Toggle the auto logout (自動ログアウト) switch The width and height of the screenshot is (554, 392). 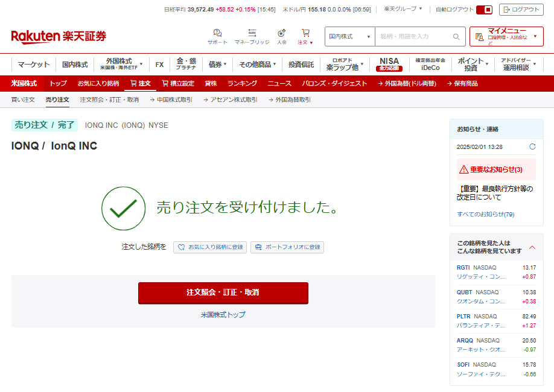(484, 10)
